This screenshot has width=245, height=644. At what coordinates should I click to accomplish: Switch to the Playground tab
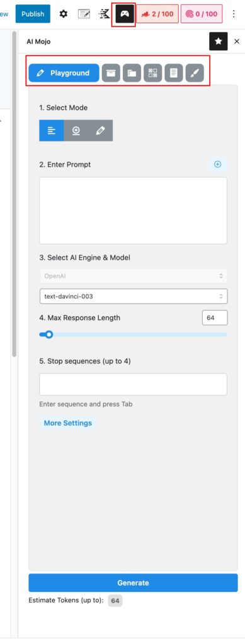[x=64, y=73]
